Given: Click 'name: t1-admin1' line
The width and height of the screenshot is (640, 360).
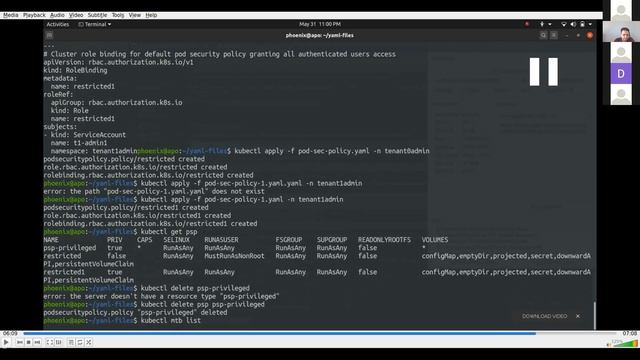Looking at the screenshot, I should tap(79, 143).
